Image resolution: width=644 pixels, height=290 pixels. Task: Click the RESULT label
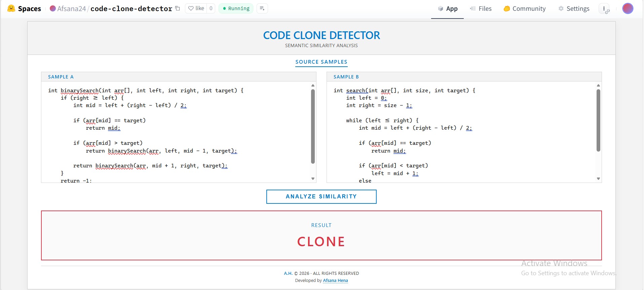pos(321,225)
